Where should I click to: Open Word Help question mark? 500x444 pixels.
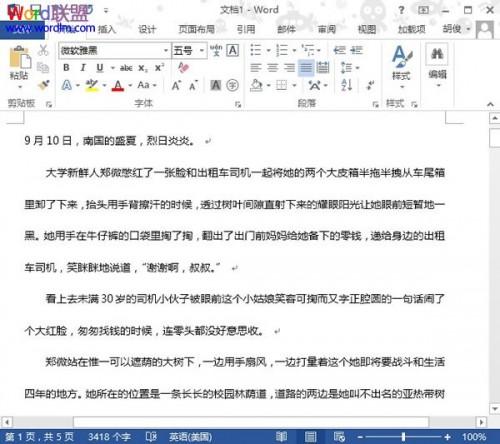402,10
